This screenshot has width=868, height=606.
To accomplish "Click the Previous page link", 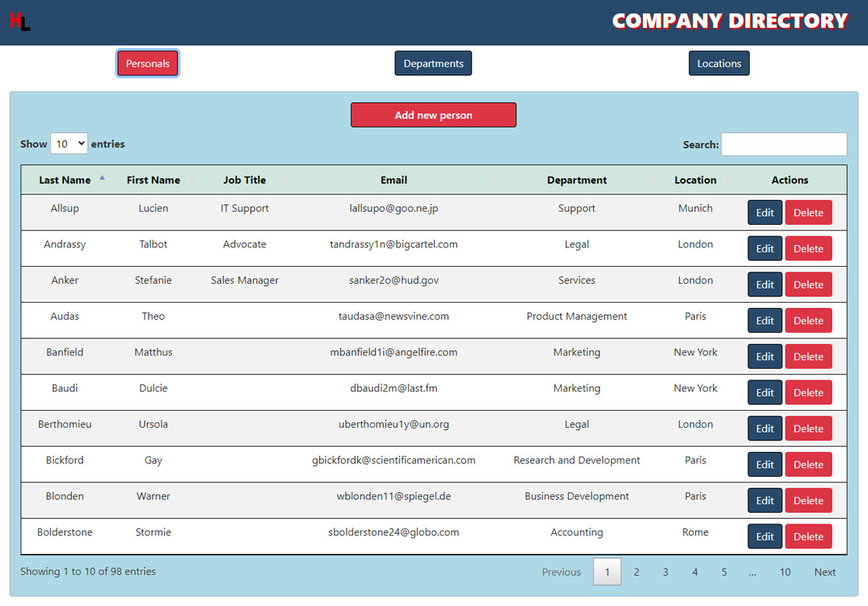I will click(x=561, y=572).
